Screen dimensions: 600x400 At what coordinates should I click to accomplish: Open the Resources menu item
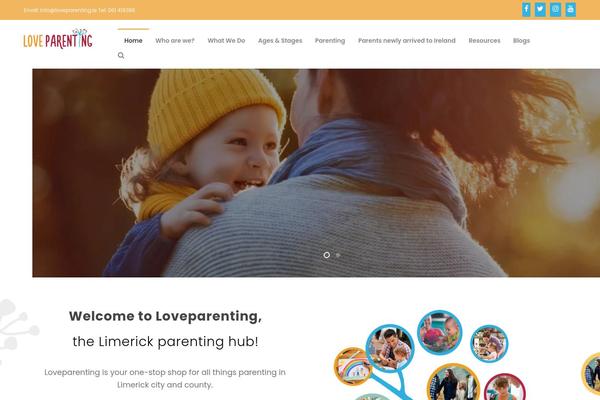[x=484, y=41]
